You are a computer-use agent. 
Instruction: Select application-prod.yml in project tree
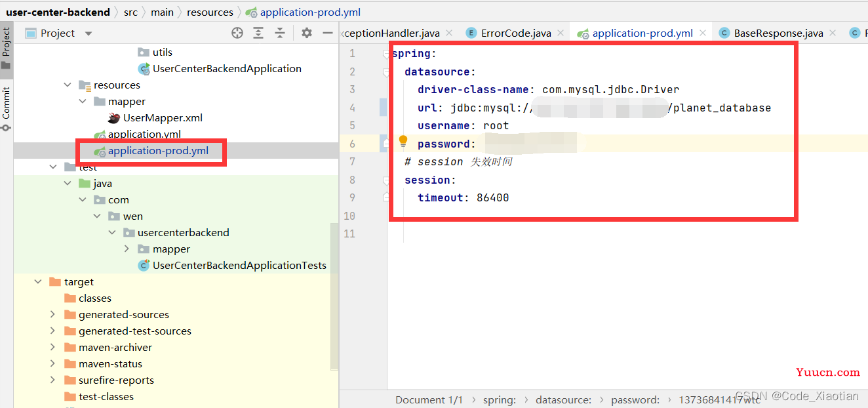tap(158, 151)
